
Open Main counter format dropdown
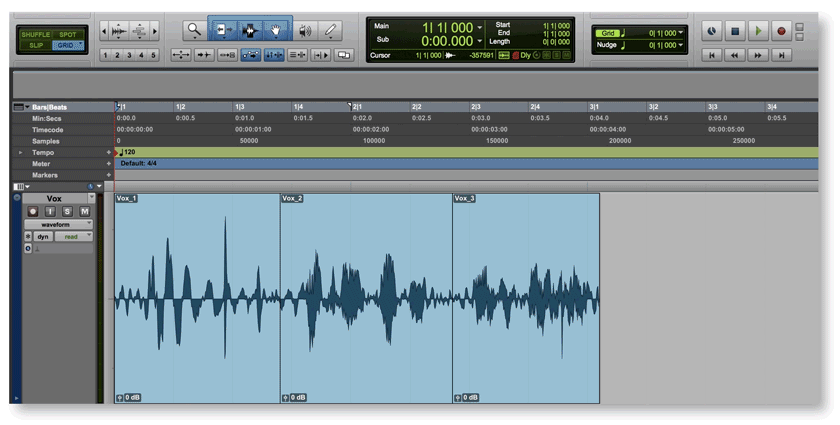tap(479, 27)
